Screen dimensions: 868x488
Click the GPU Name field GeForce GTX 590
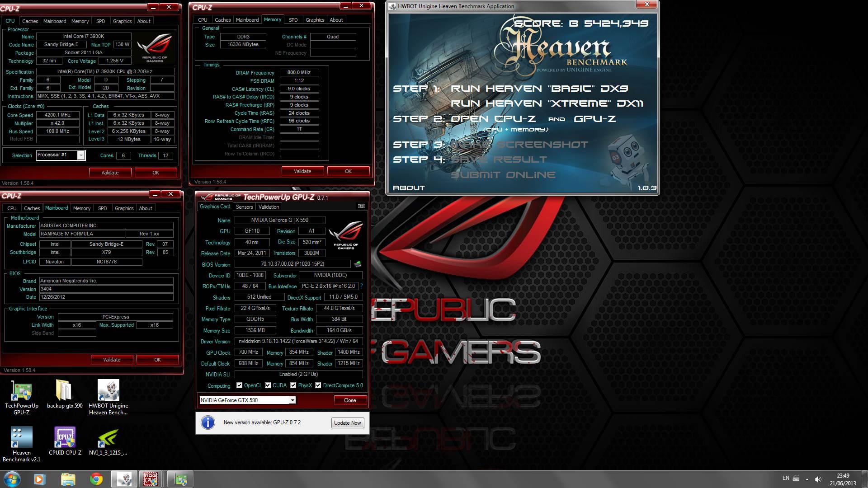click(x=280, y=220)
